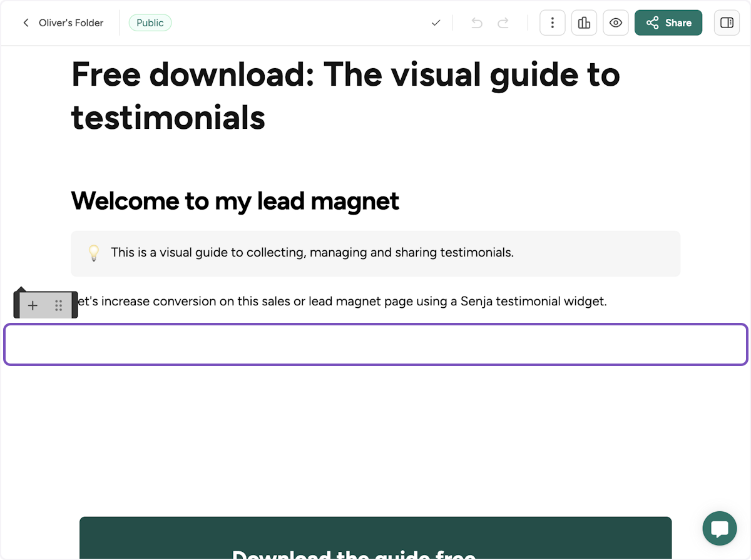
Task: Preview the page using the eye icon
Action: click(x=616, y=23)
